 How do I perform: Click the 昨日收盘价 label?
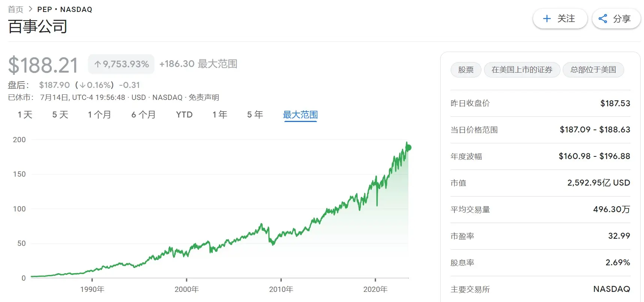pos(470,103)
